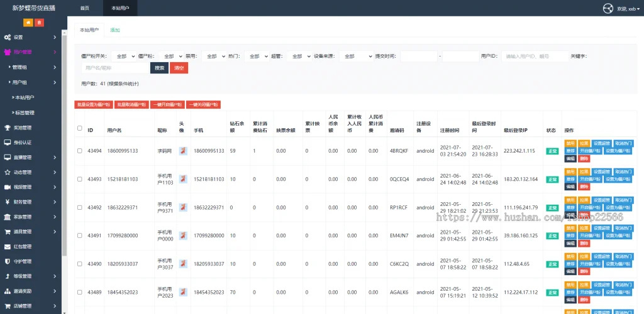Screen dimensions: 644x314
Task: Expand the 管理组 sidebar submenu
Action: (31, 67)
